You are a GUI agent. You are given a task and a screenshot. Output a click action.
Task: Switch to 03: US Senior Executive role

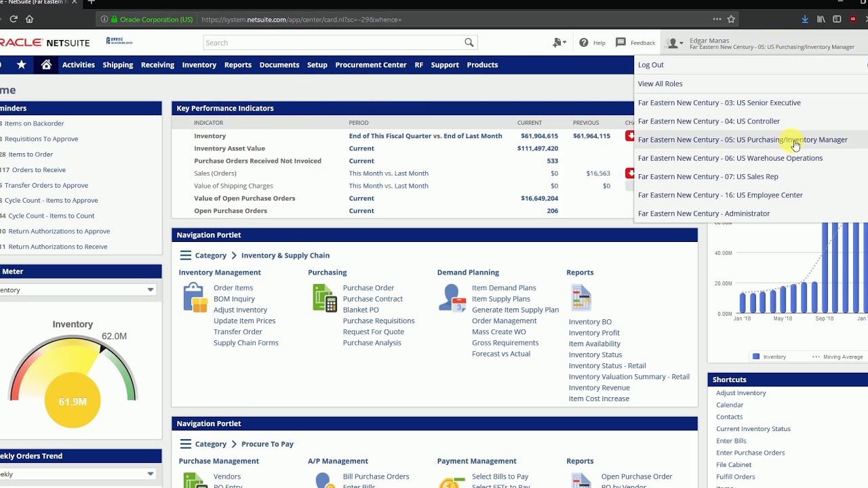click(719, 103)
